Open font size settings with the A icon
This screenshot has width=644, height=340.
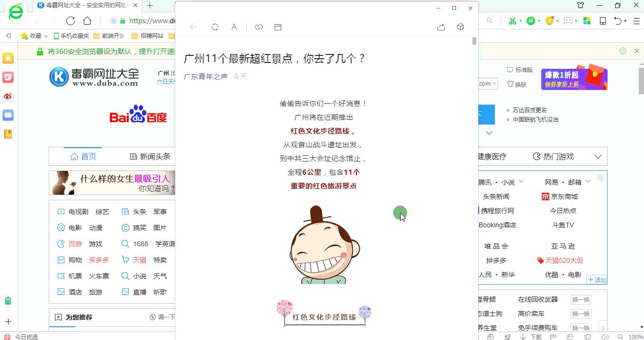click(x=233, y=27)
